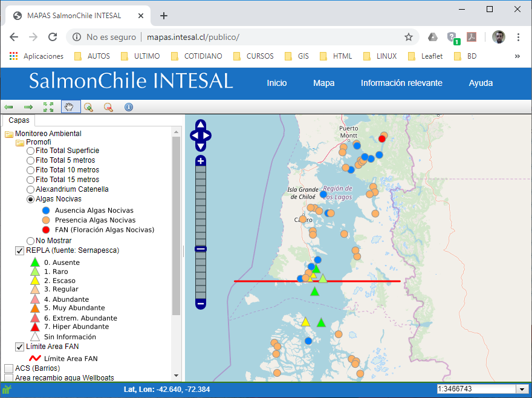Select Fito Total 15 metros radio button

(x=31, y=180)
